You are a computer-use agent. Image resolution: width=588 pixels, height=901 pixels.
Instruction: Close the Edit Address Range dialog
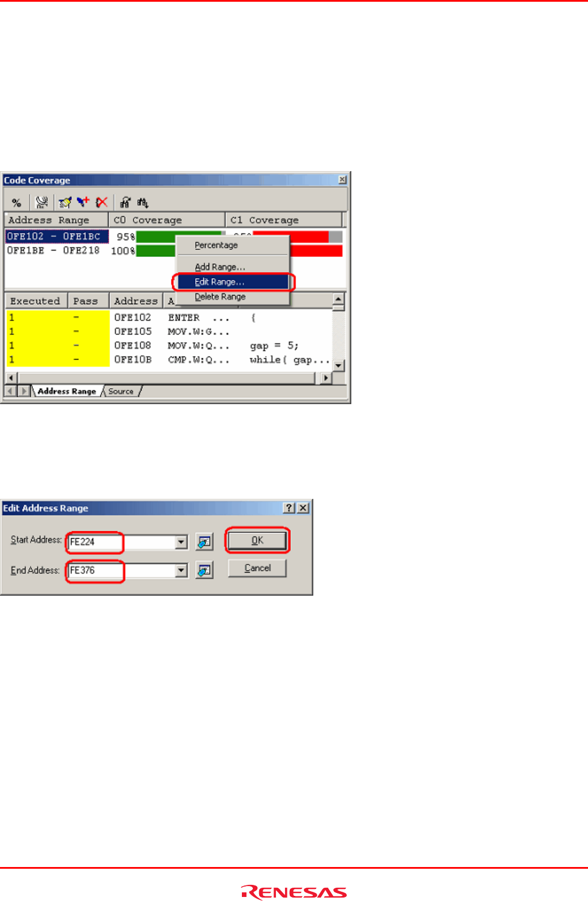tap(303, 508)
